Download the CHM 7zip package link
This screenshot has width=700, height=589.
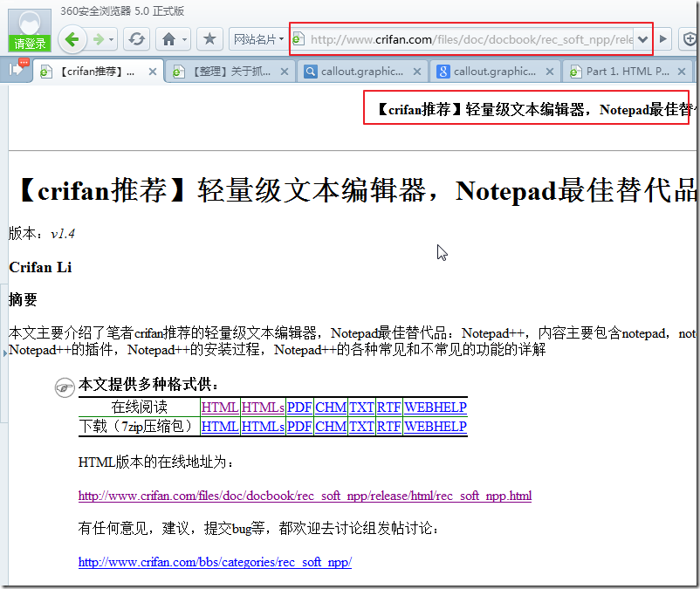click(x=331, y=427)
